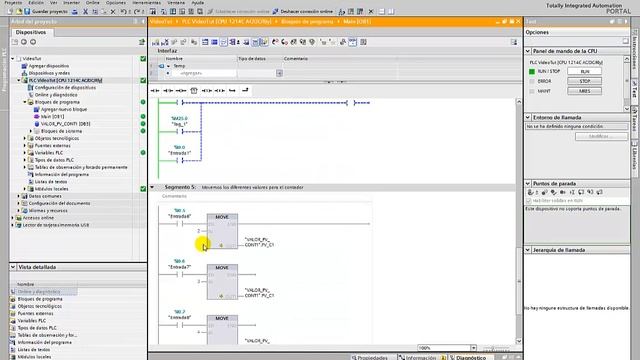Collapse Puntos de parada section
Screen dimensions: 640x360
point(528,184)
